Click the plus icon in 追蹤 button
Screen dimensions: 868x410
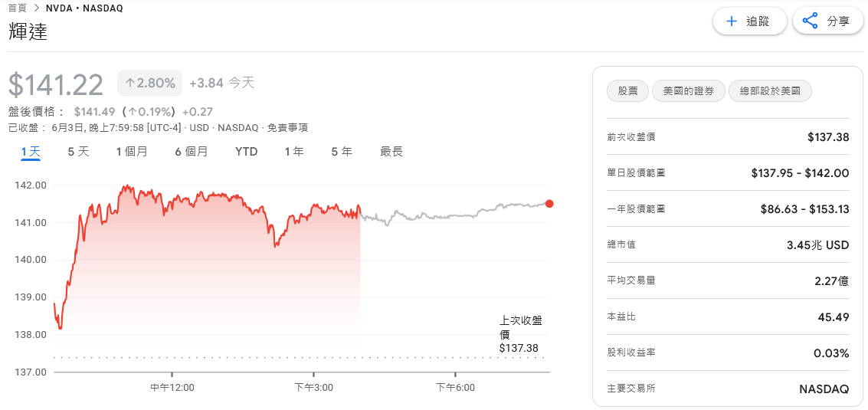(x=732, y=21)
